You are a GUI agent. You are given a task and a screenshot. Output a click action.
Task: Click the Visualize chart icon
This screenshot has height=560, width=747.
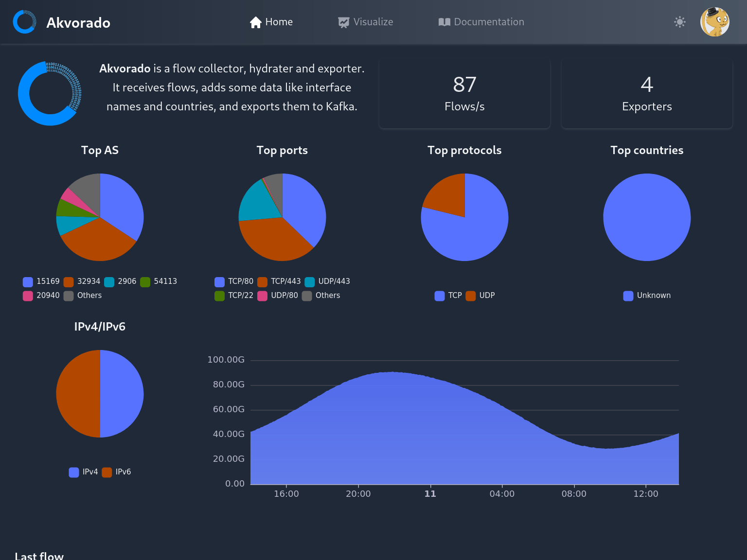pyautogui.click(x=343, y=22)
